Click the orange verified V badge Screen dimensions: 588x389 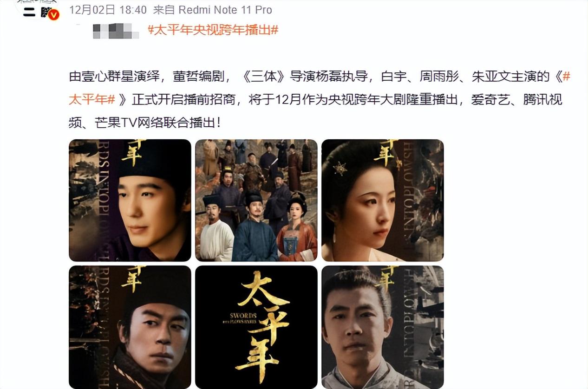(x=54, y=14)
